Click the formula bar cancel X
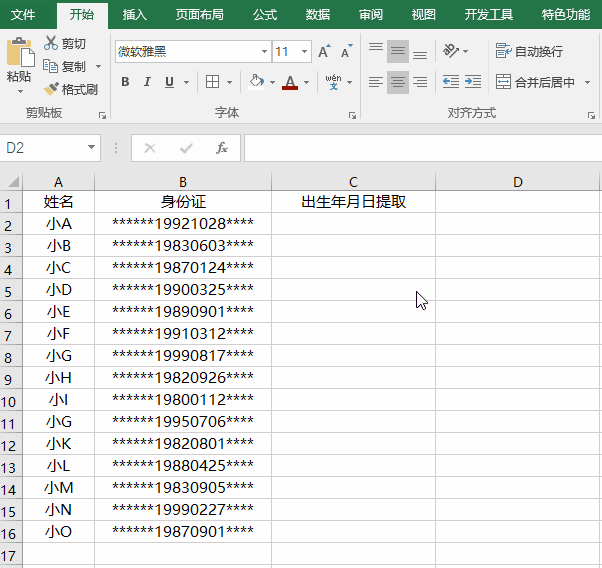The width and height of the screenshot is (602, 568). coord(150,148)
